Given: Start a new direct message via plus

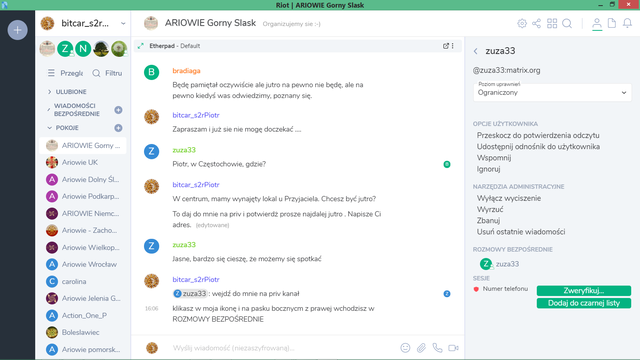Looking at the screenshot, I should click(118, 110).
